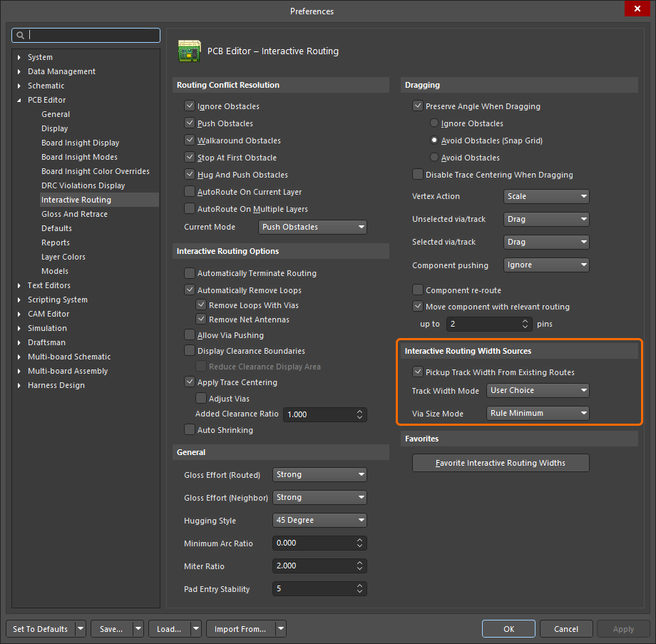Open the Gloss Effort (Routed) dropdown
This screenshot has width=656, height=644.
319,474
